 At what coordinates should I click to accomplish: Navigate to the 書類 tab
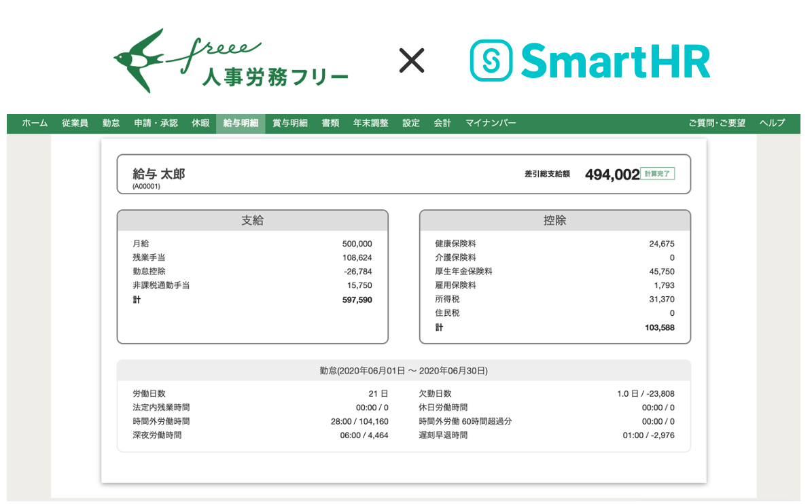coord(330,124)
